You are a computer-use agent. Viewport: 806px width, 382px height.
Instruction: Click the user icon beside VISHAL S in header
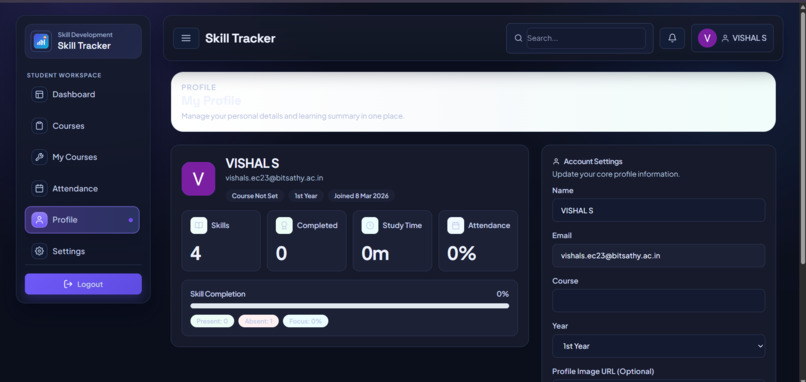pos(725,38)
